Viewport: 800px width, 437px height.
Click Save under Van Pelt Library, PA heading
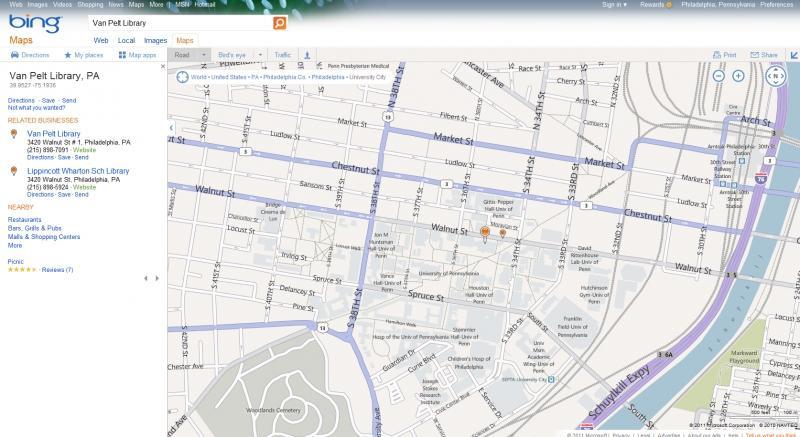pos(48,100)
